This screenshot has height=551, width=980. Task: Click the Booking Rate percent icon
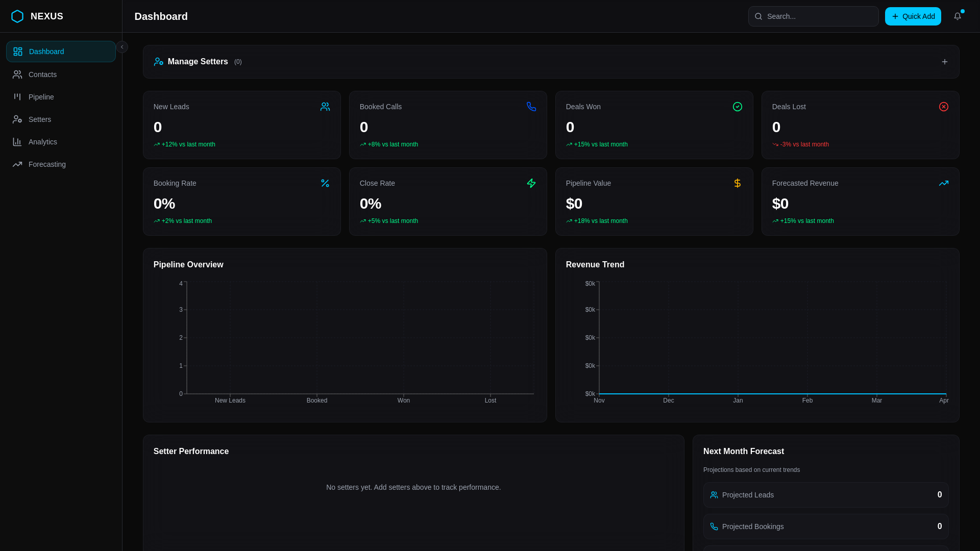pyautogui.click(x=325, y=183)
